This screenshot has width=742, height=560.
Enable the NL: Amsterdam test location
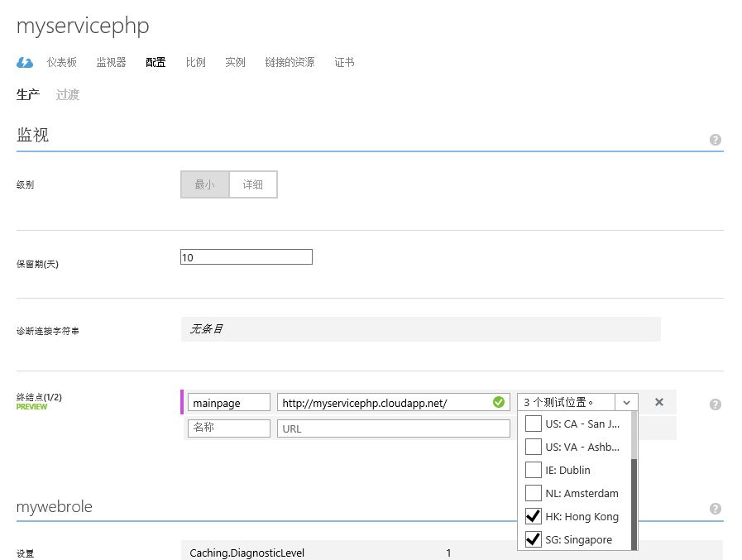pos(533,493)
